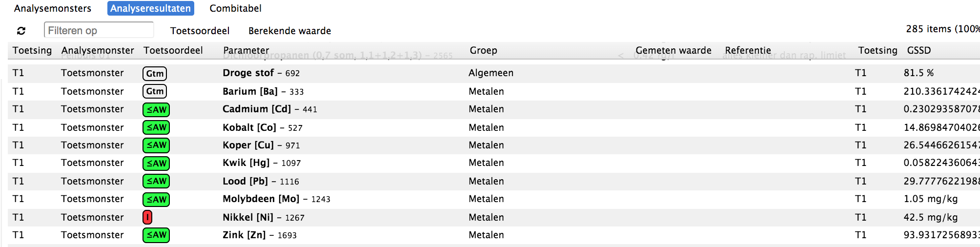
Task: Sort by the Groep column header
Action: [x=484, y=50]
